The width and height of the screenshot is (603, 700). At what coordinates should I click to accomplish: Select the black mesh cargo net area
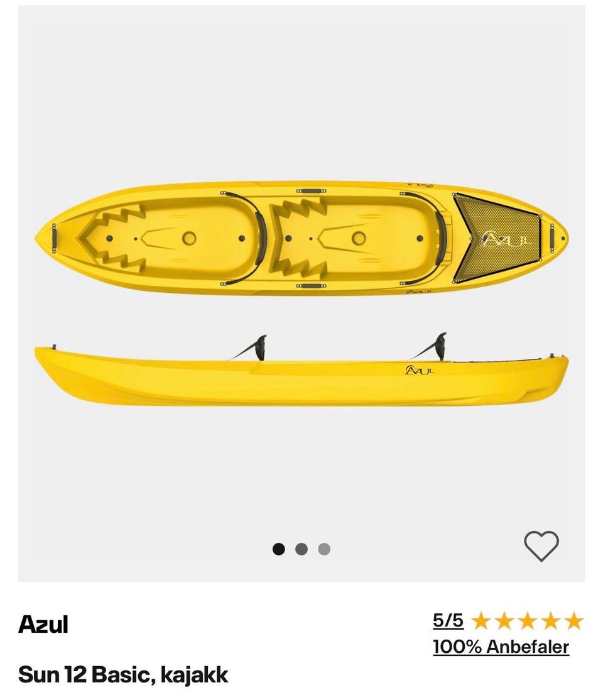(x=497, y=238)
